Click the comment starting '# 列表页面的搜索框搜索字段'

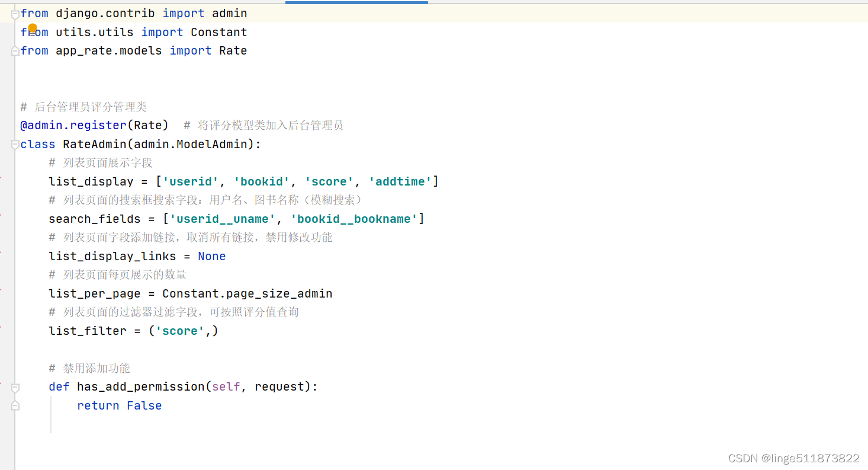tap(207, 200)
